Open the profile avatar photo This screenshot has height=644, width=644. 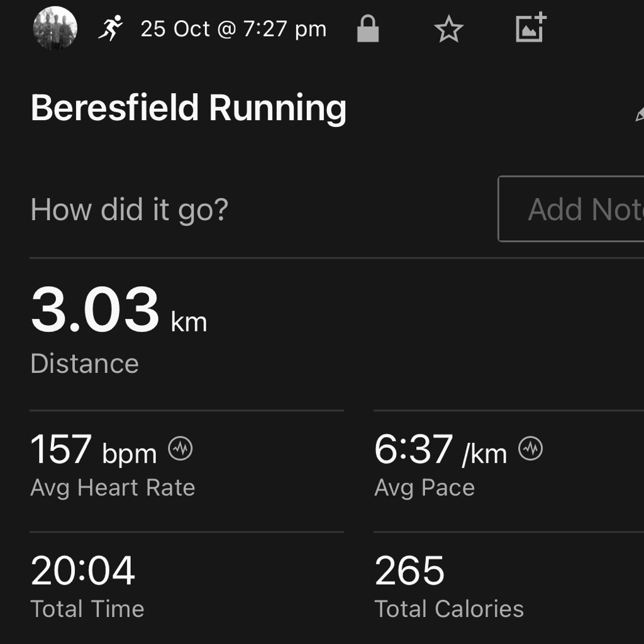pyautogui.click(x=55, y=28)
